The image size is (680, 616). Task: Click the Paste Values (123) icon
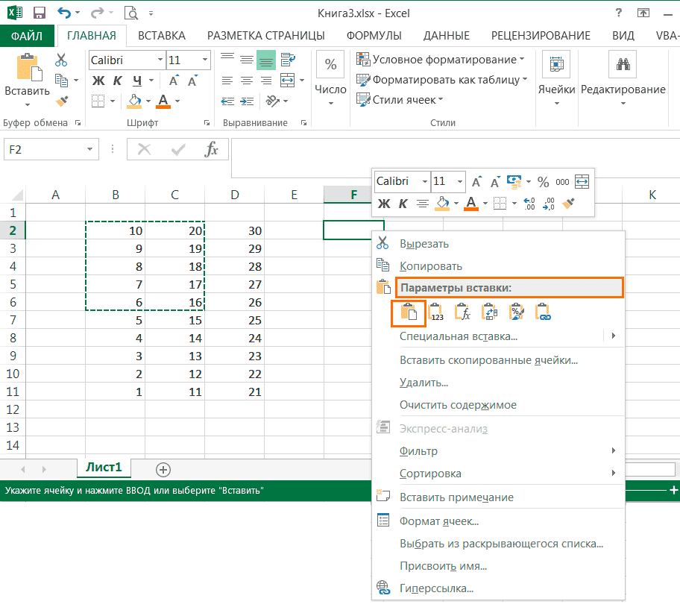436,312
